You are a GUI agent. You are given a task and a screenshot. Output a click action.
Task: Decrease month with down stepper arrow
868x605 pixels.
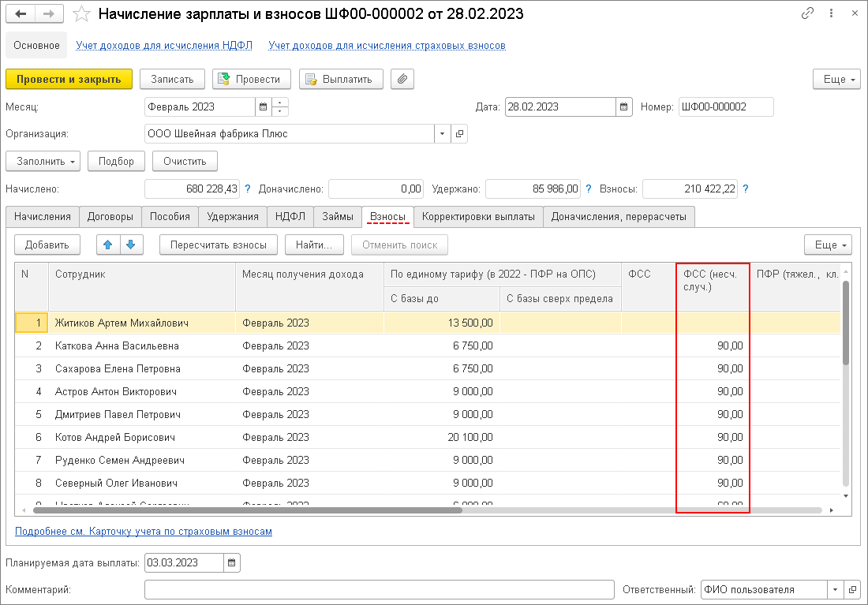(x=280, y=112)
